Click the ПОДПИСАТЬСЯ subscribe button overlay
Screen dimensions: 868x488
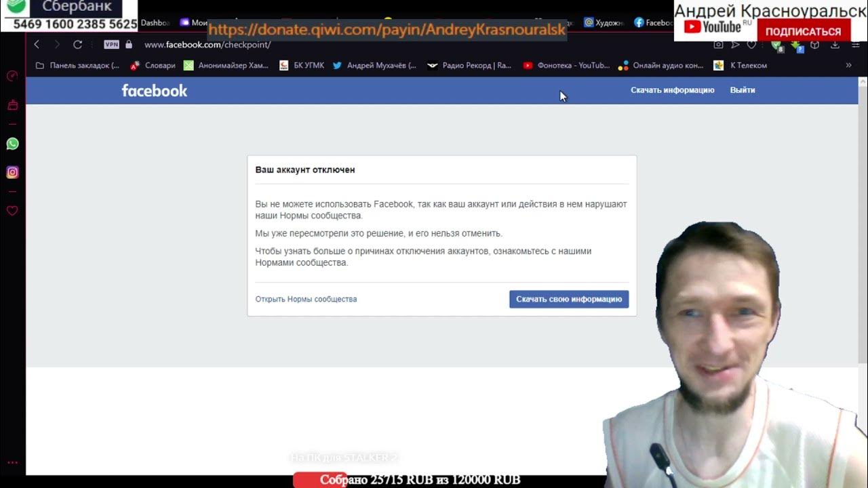(x=803, y=31)
